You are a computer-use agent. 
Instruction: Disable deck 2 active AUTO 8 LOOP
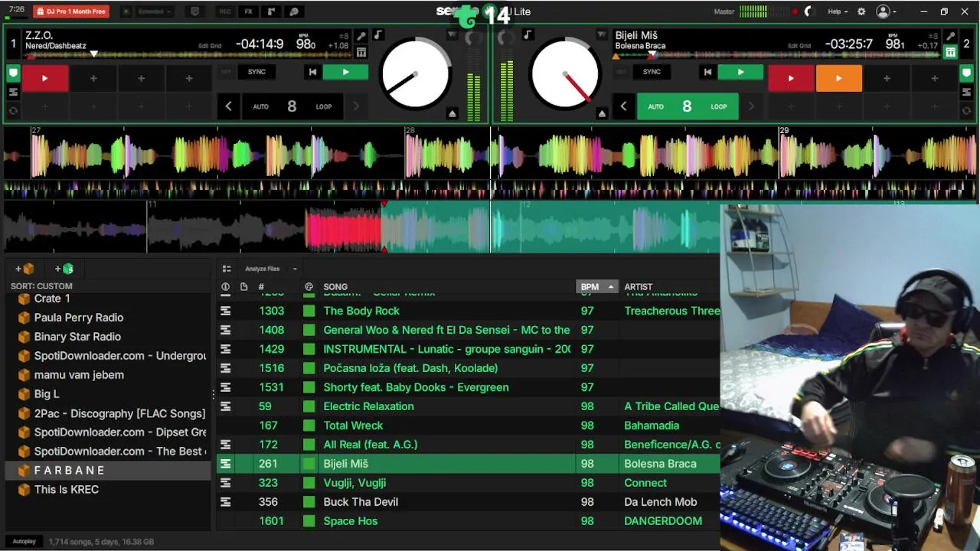(x=687, y=106)
